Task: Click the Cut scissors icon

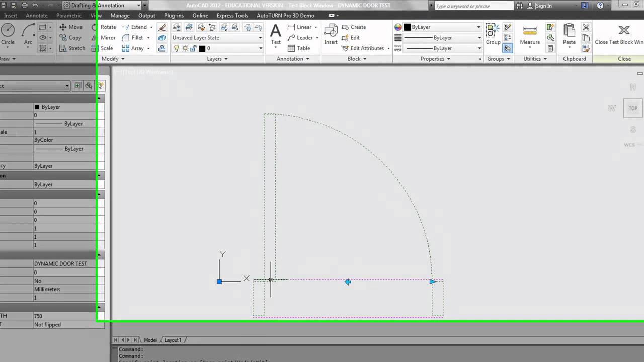Action: coord(586,27)
